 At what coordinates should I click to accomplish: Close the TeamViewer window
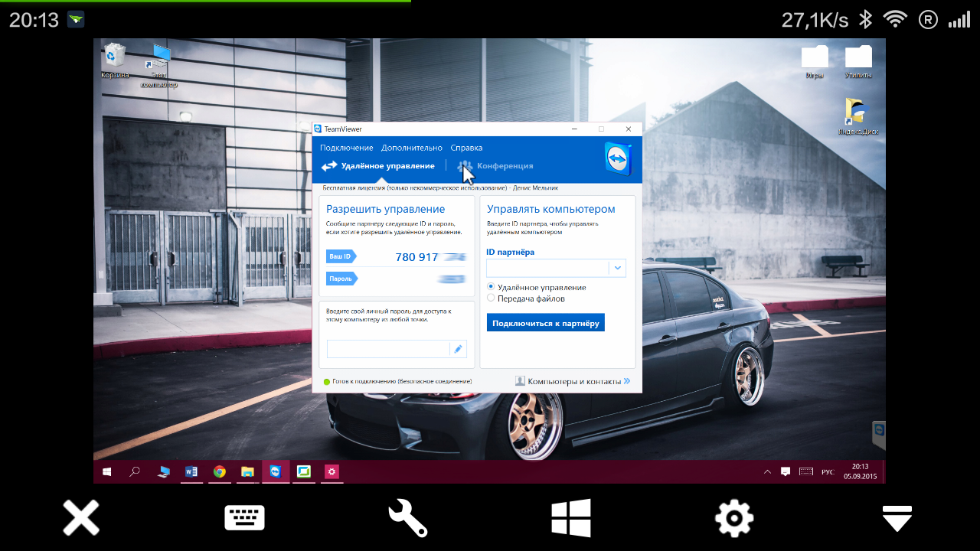[629, 129]
